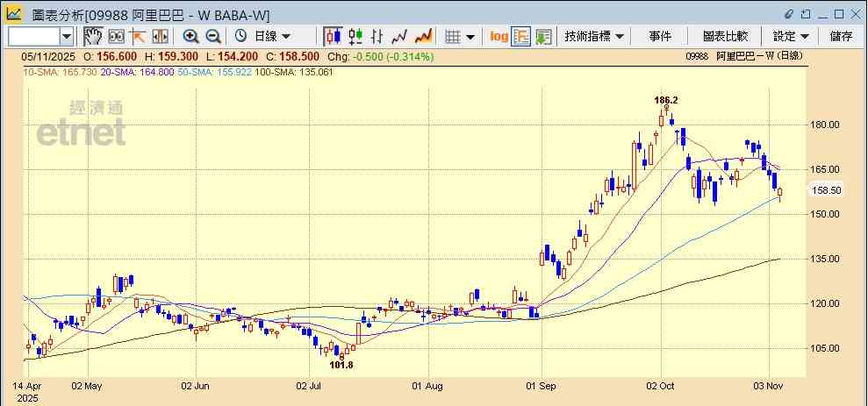
Task: Click the 事件 button
Action: 660,36
